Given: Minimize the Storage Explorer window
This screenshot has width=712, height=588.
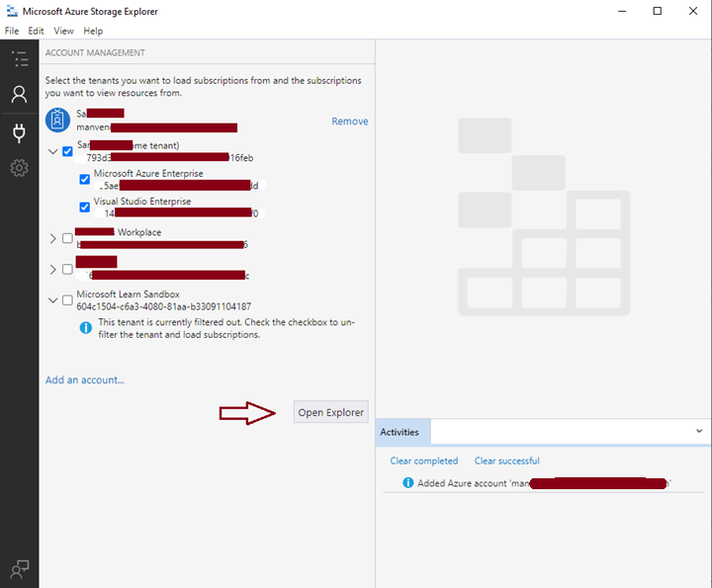Looking at the screenshot, I should 622,11.
